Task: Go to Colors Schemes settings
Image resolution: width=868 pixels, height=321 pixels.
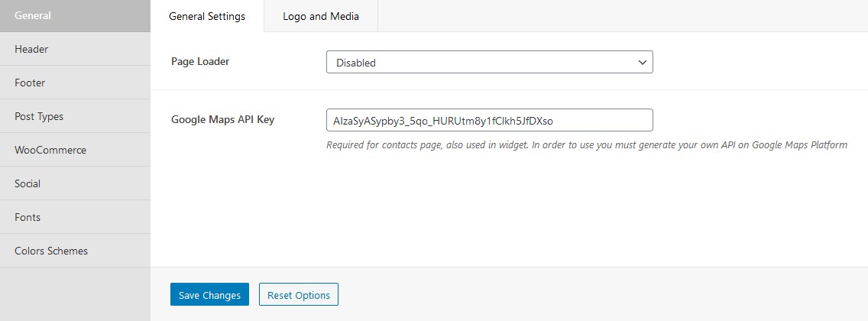Action: 75,251
